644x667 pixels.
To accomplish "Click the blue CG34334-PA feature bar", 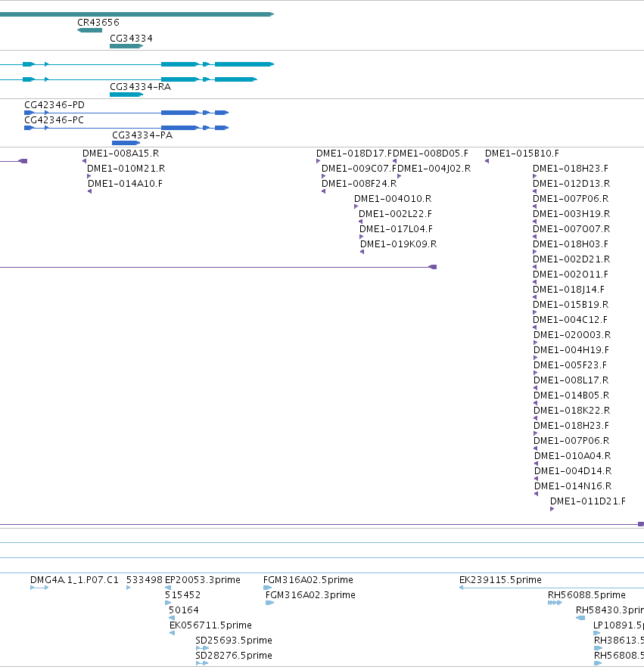I will (126, 143).
